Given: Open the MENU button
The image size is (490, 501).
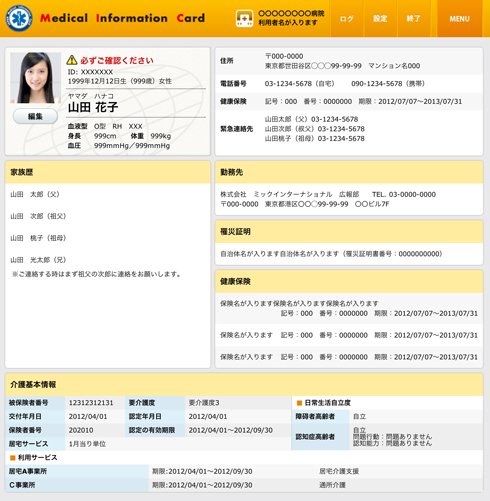Looking at the screenshot, I should click(459, 18).
